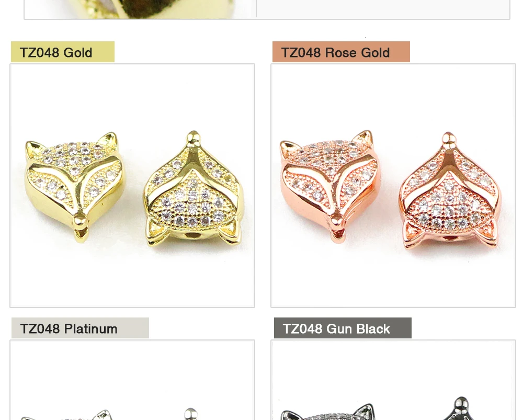Click the TZ048 Gold color label
Viewport: 523px width, 420px height.
click(63, 52)
